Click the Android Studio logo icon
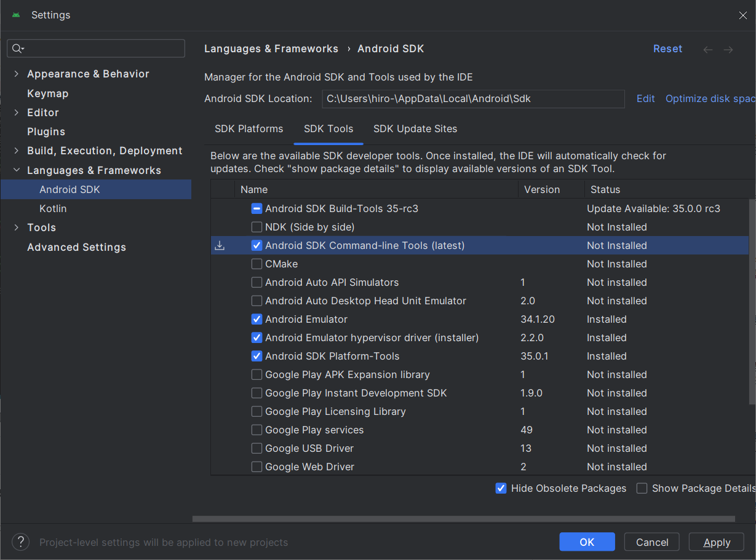Screen dimensions: 756x560 point(16,15)
